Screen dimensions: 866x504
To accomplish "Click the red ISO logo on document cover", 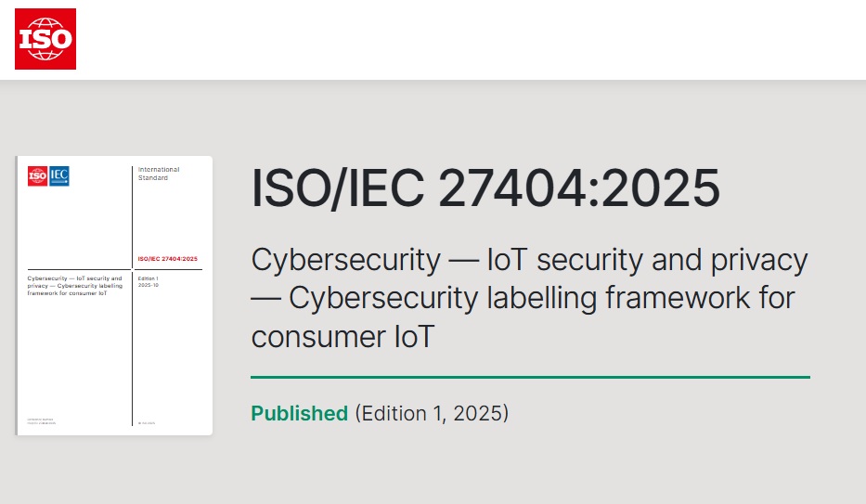I will pyautogui.click(x=37, y=175).
